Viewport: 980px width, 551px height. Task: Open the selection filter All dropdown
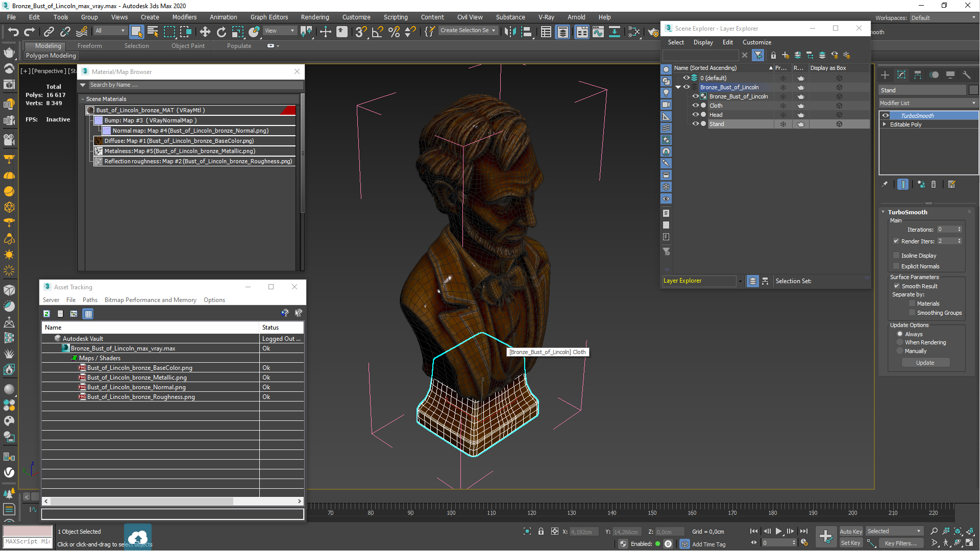110,31
